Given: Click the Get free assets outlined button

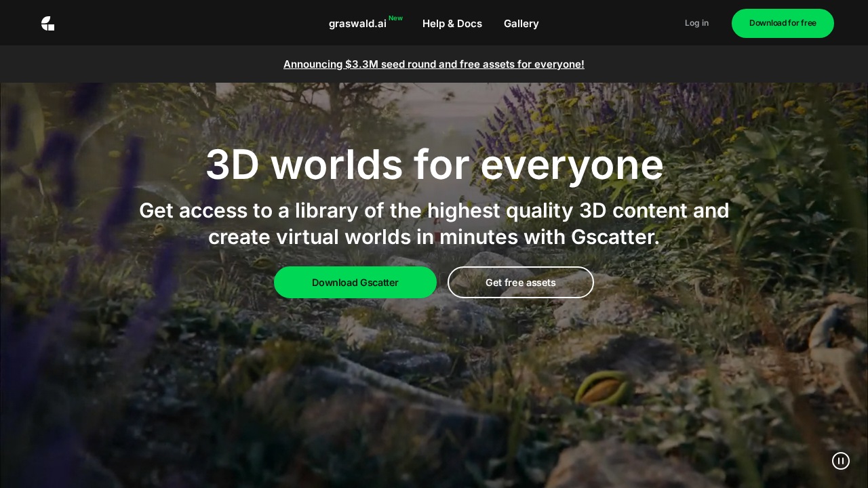Looking at the screenshot, I should (521, 283).
